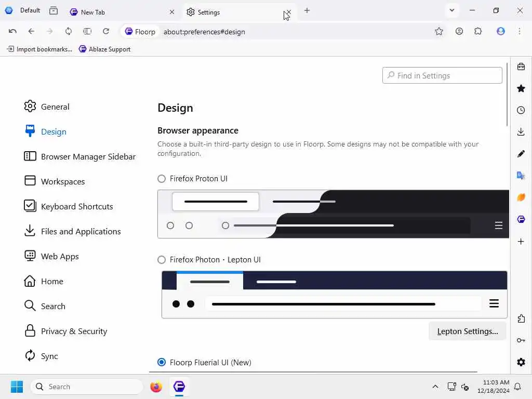The height and width of the screenshot is (399, 532).
Task: Click the forward navigation arrow
Action: click(x=49, y=31)
